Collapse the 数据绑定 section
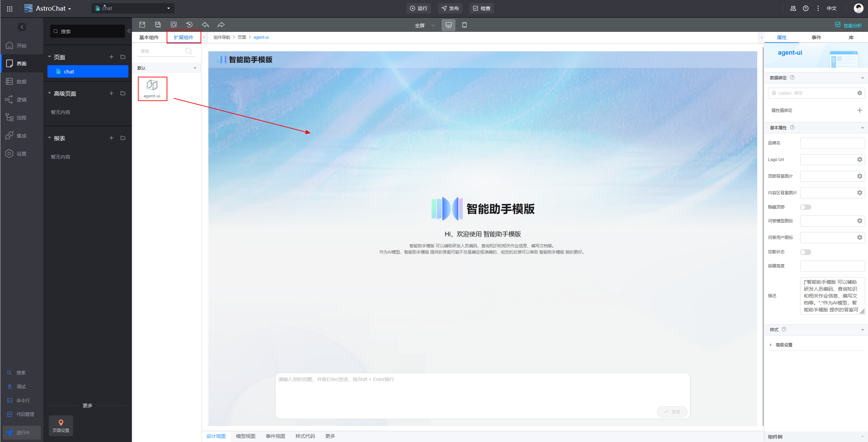Image resolution: width=868 pixels, height=442 pixels. (x=862, y=78)
